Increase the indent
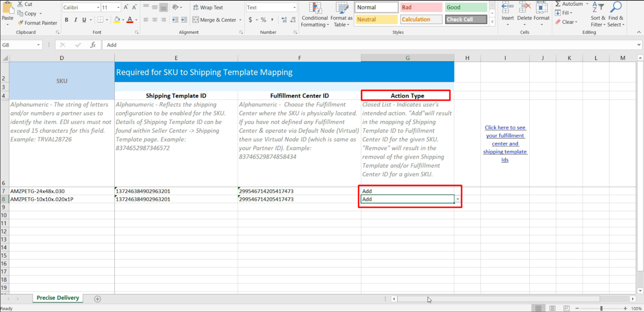 coord(184,20)
